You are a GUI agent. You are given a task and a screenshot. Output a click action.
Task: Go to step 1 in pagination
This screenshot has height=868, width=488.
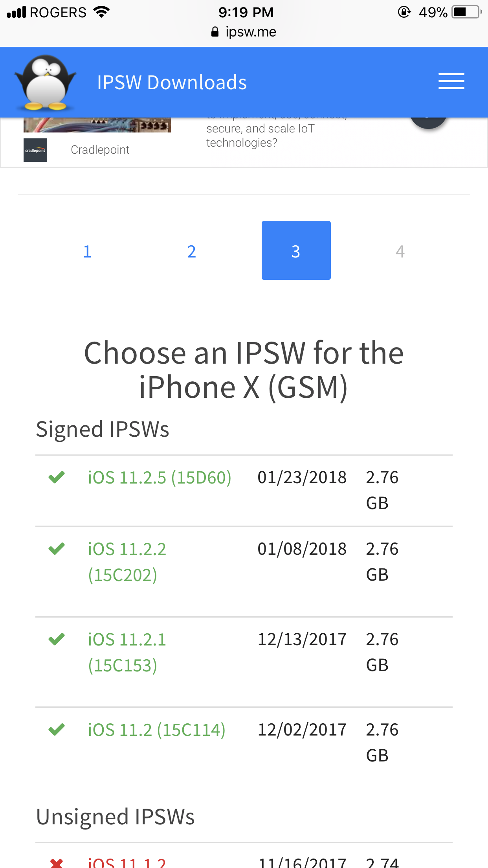[x=87, y=251]
